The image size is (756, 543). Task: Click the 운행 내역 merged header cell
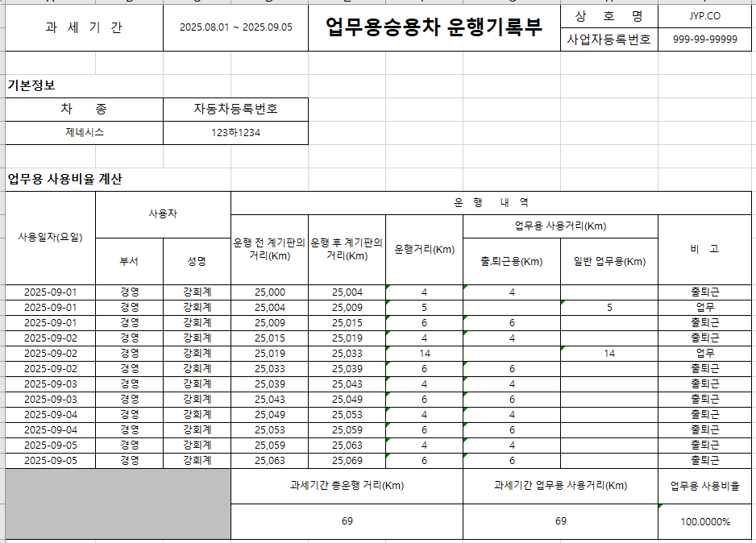pyautogui.click(x=492, y=202)
